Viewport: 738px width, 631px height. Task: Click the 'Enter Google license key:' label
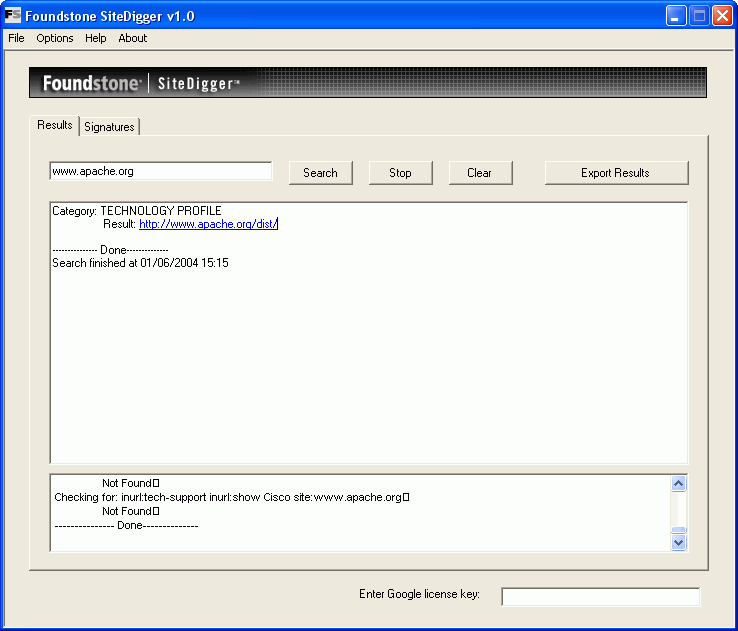pos(419,594)
